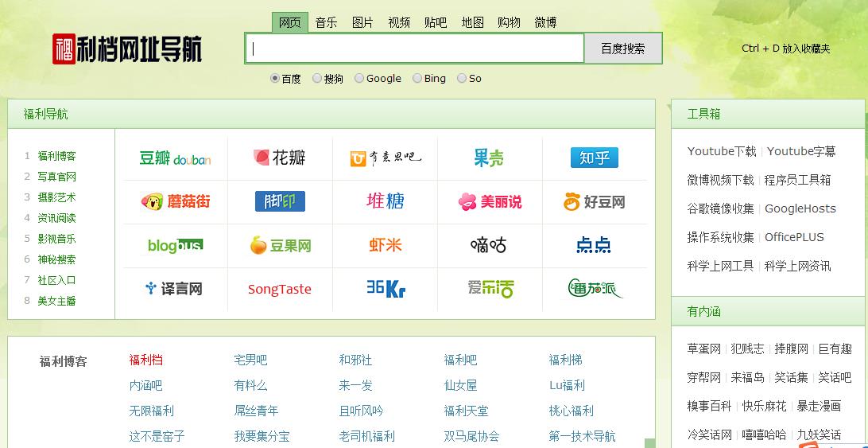The image size is (868, 448).
Task: Open 影视音乐 category link
Action: 56,239
